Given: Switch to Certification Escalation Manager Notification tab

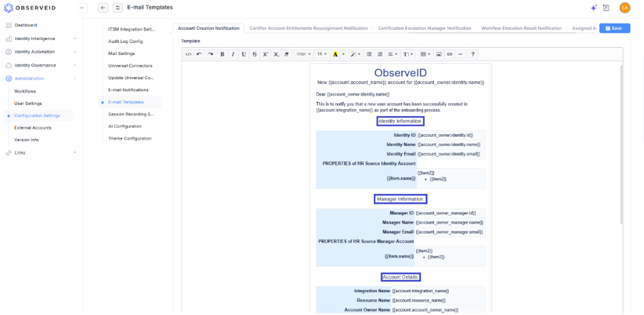Looking at the screenshot, I should (x=425, y=29).
